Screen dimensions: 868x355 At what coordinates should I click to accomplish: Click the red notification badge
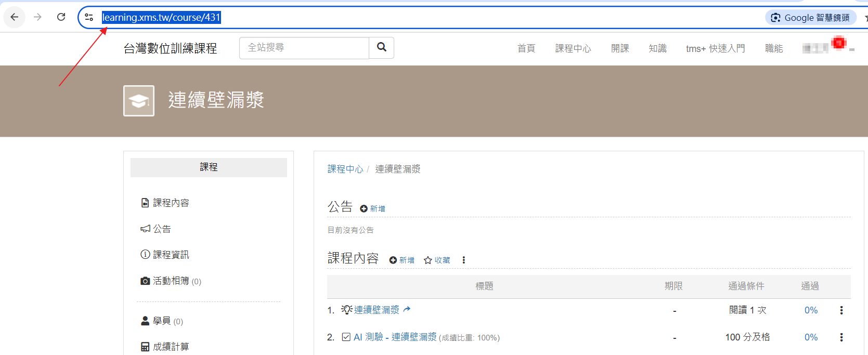(x=838, y=43)
